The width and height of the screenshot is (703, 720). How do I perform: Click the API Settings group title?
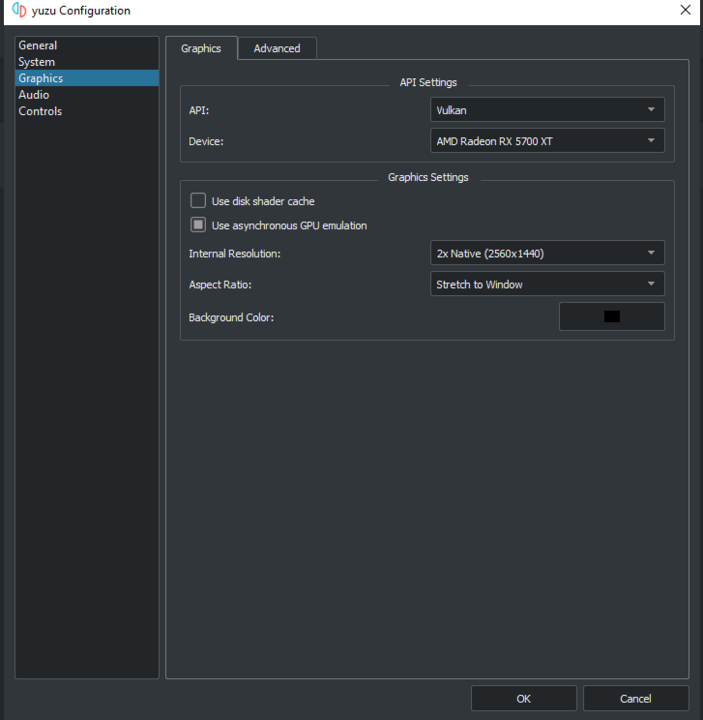tap(428, 82)
